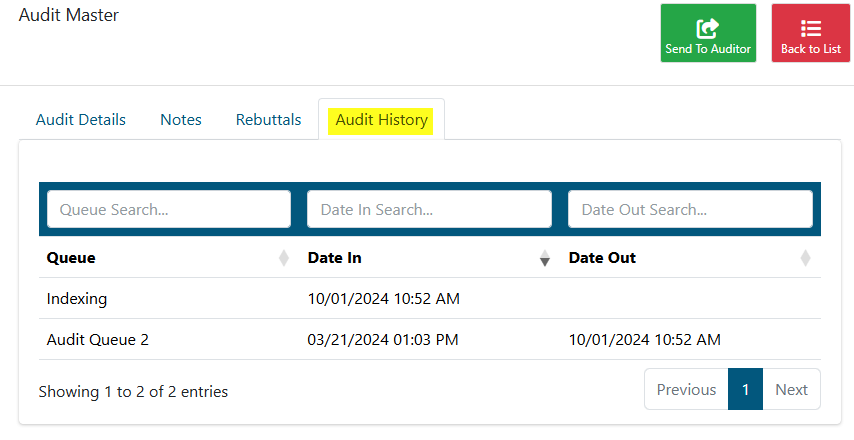Select the Indexing queue row
Image resolution: width=854 pixels, height=440 pixels.
(x=430, y=298)
